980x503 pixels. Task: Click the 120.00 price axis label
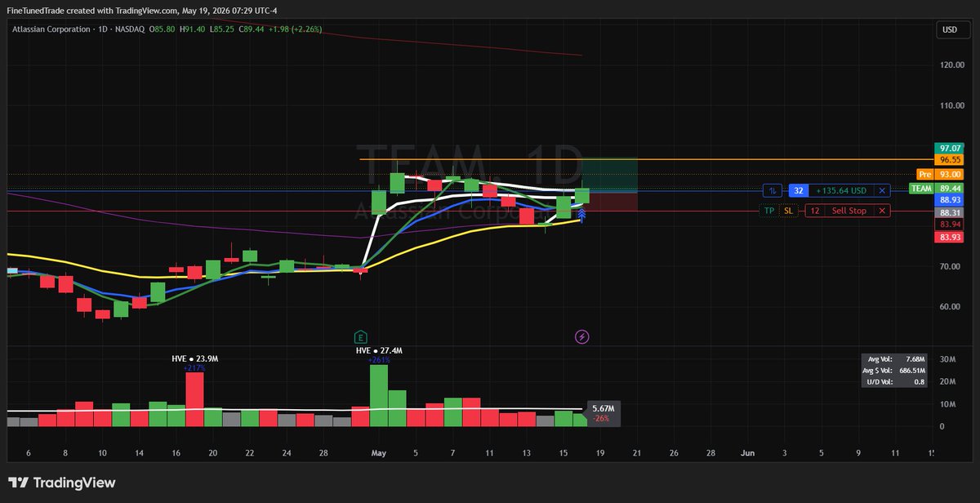click(x=951, y=65)
